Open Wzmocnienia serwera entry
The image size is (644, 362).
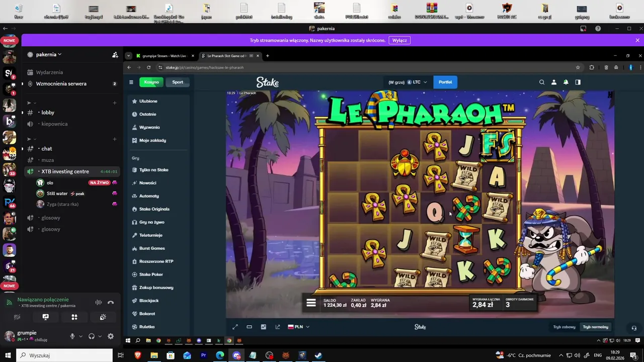(72, 83)
